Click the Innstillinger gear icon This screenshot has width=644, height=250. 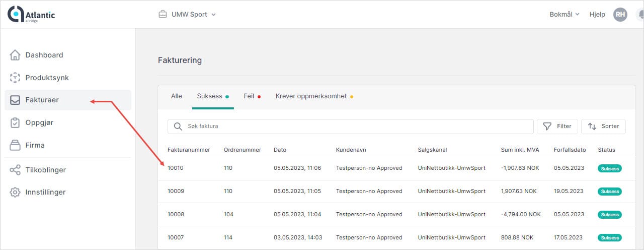pos(15,192)
